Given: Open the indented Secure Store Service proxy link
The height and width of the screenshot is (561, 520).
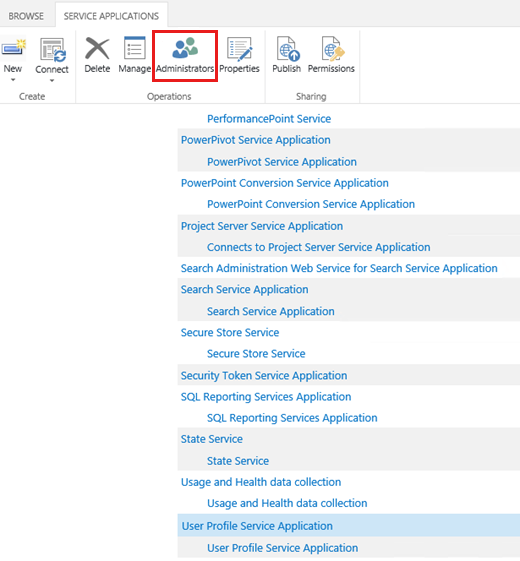Looking at the screenshot, I should pos(256,353).
